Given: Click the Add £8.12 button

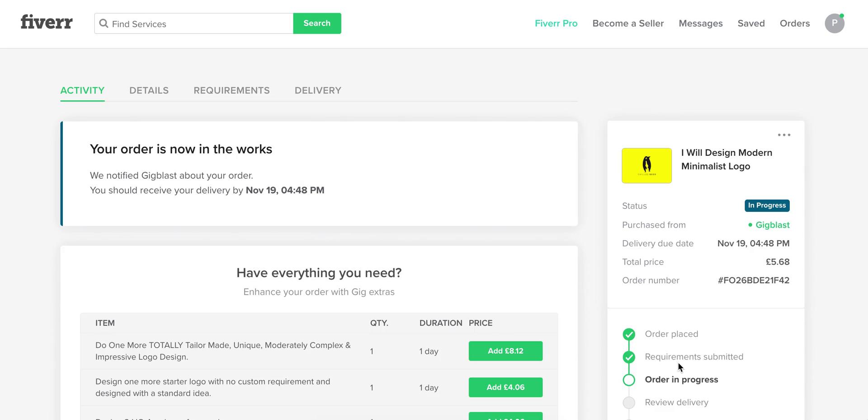Looking at the screenshot, I should 505,351.
